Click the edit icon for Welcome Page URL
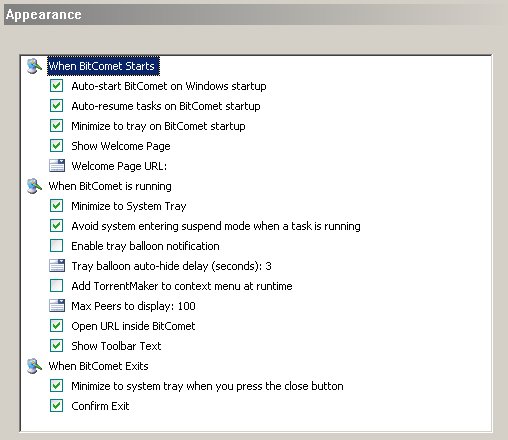The width and height of the screenshot is (508, 440). point(57,166)
